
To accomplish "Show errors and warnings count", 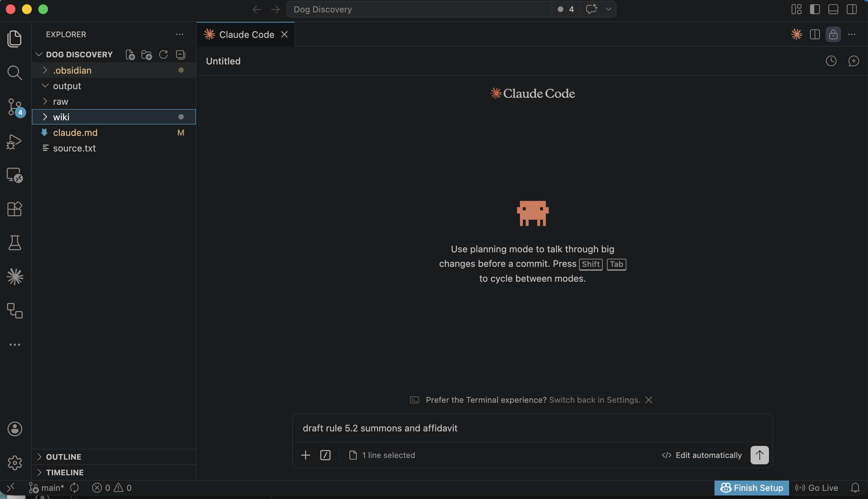I will (x=112, y=488).
